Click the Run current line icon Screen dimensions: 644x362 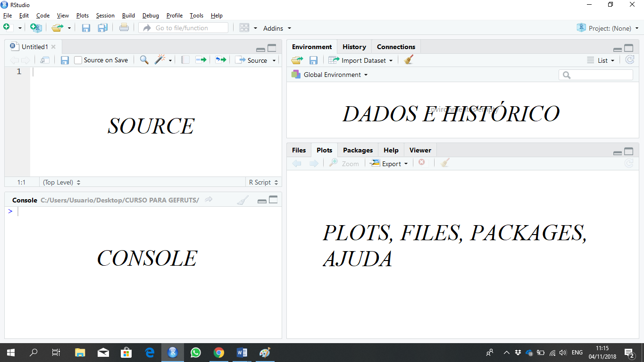[x=201, y=60]
